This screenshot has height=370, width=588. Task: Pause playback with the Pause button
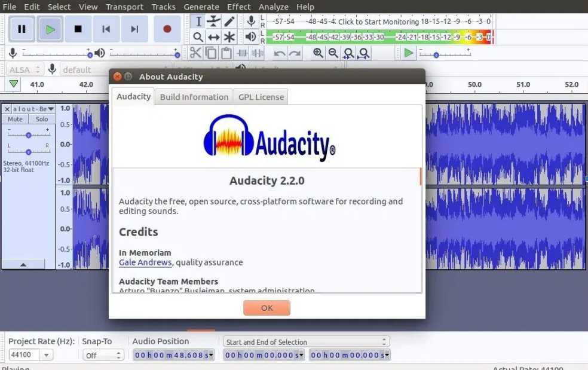tap(22, 29)
